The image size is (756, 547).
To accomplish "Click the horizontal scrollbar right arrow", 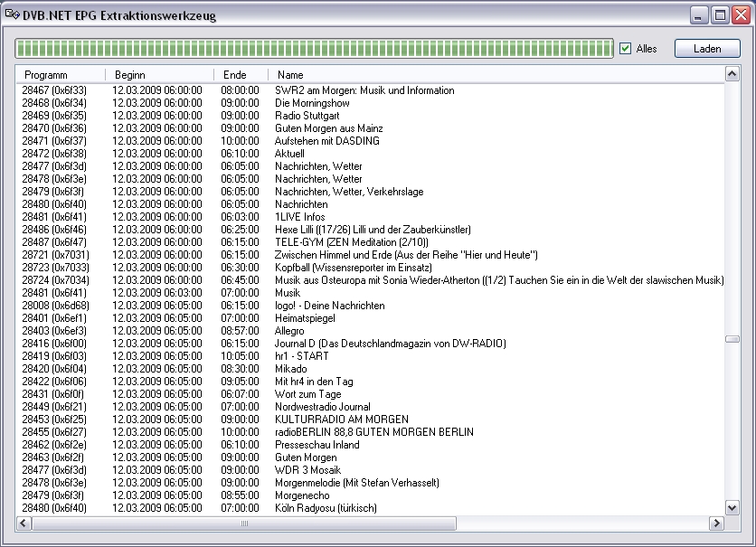I will [x=717, y=523].
